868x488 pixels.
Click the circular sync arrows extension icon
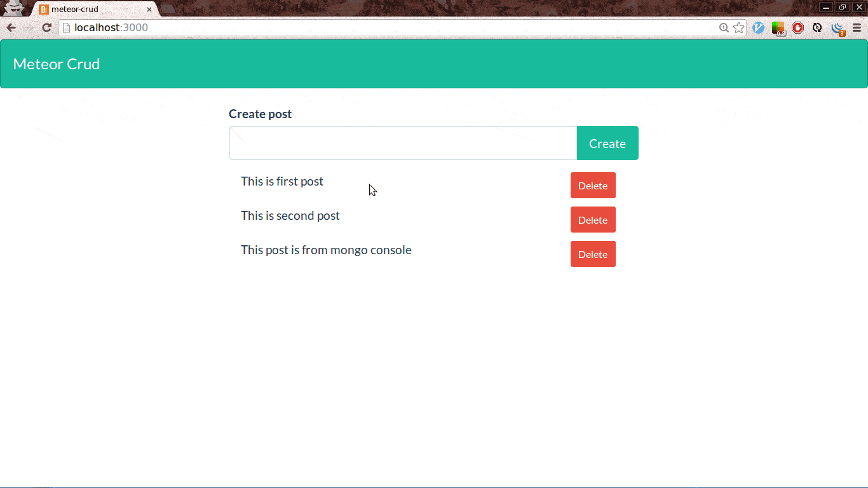click(x=817, y=27)
